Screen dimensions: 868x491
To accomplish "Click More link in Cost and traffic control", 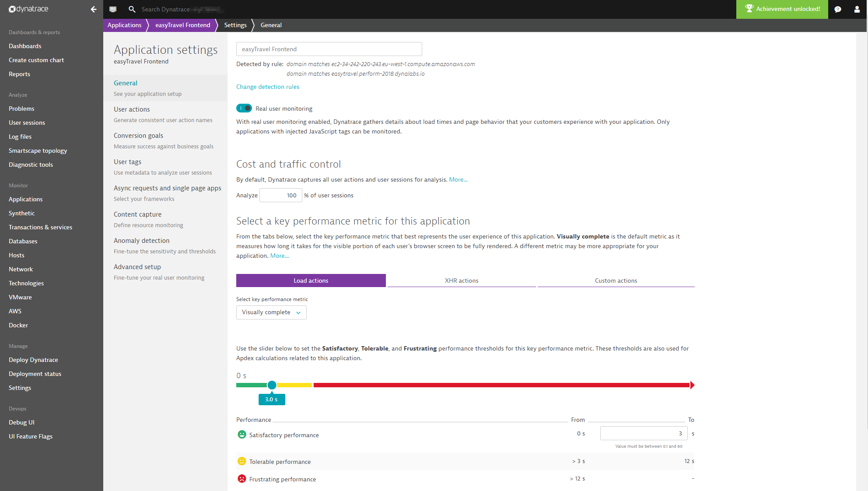I will point(458,179).
